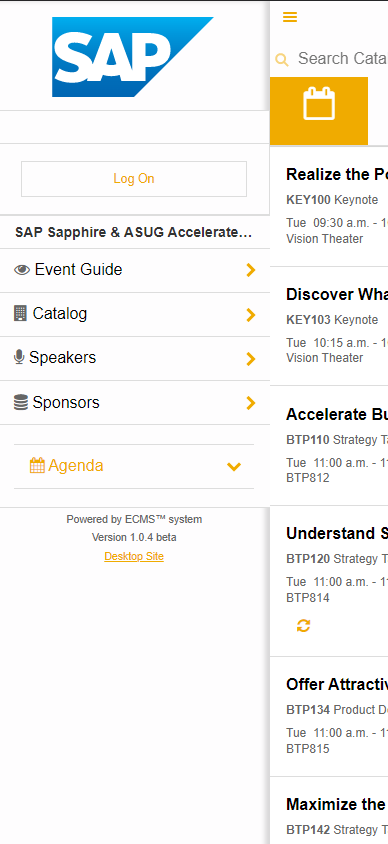Open Event Guide via its chevron arrow
The image size is (388, 844).
click(250, 270)
